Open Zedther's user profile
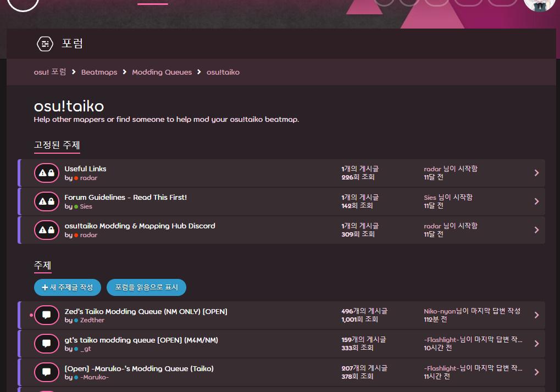 92,320
